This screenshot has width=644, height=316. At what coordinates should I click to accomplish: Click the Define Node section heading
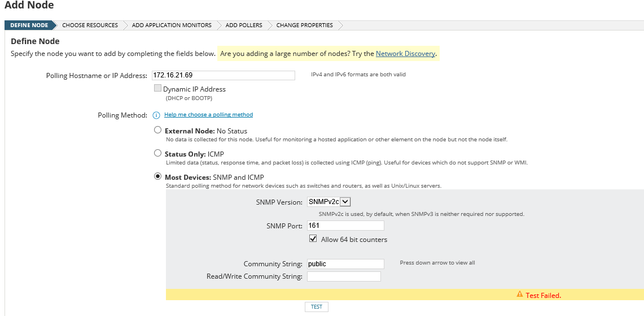click(35, 41)
